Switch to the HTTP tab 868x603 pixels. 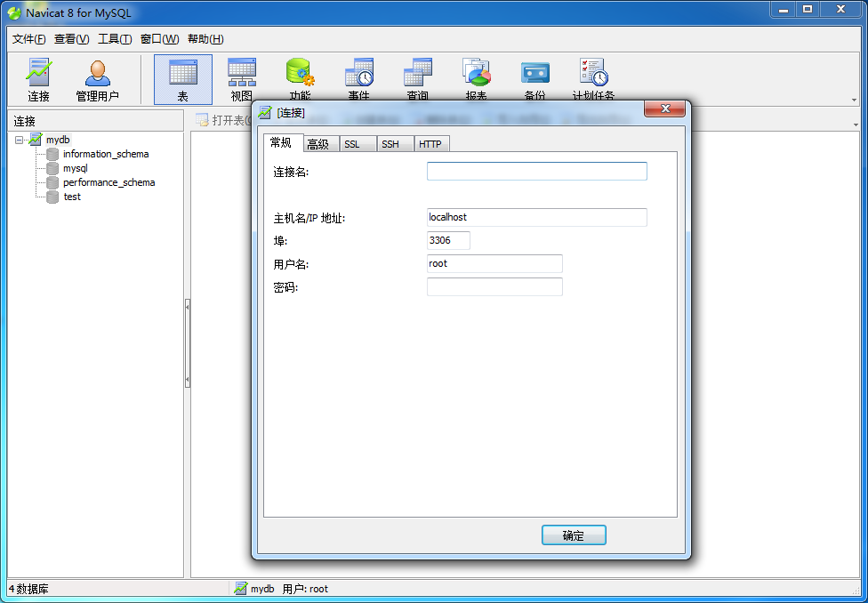432,144
